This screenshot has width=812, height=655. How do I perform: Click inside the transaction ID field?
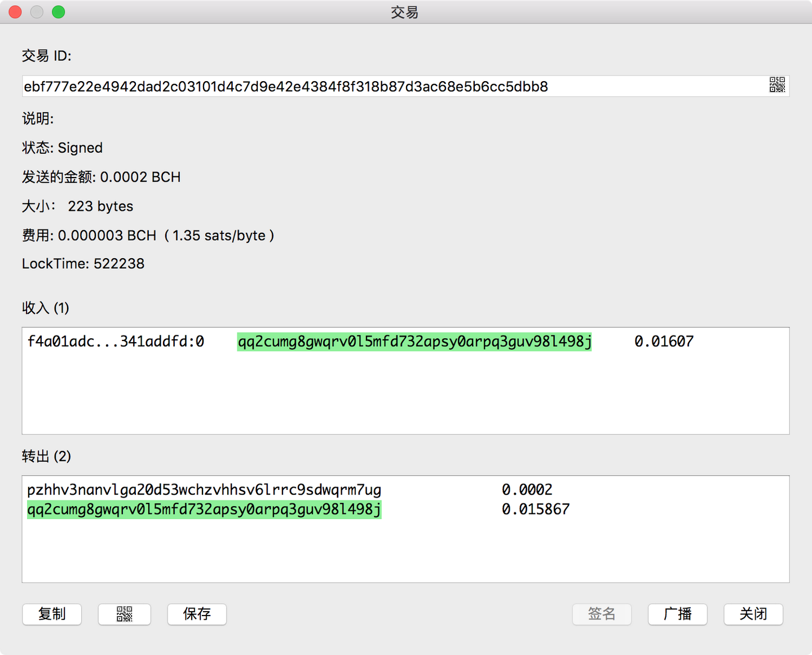pos(338,86)
